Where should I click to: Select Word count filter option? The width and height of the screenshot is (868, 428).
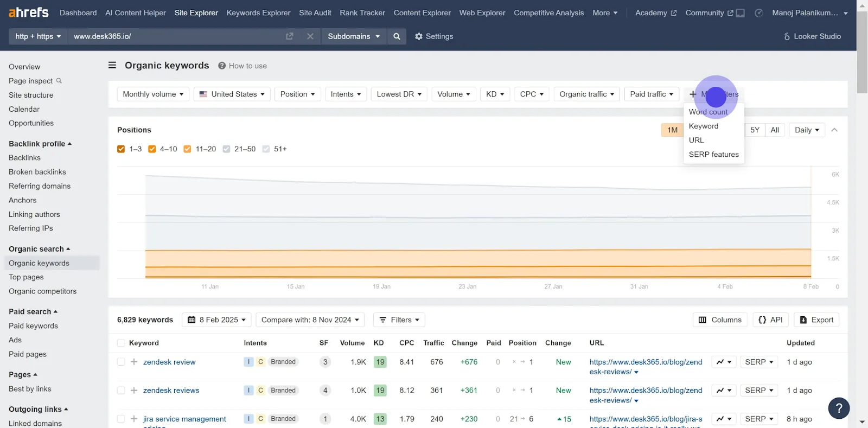click(x=708, y=112)
